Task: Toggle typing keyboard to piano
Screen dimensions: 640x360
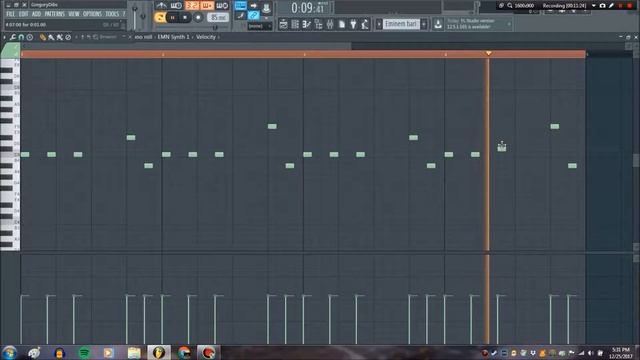Action: click(240, 6)
